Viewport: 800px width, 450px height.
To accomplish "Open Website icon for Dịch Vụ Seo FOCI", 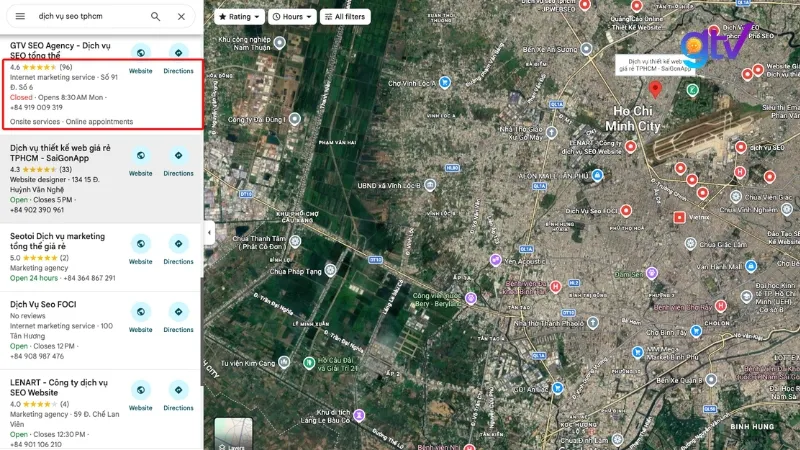I will (x=140, y=312).
